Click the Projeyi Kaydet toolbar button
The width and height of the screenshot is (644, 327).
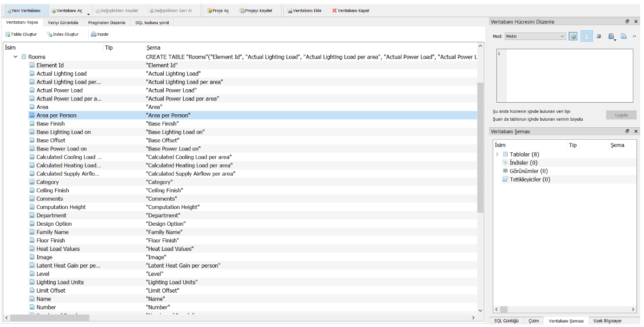[x=256, y=11]
